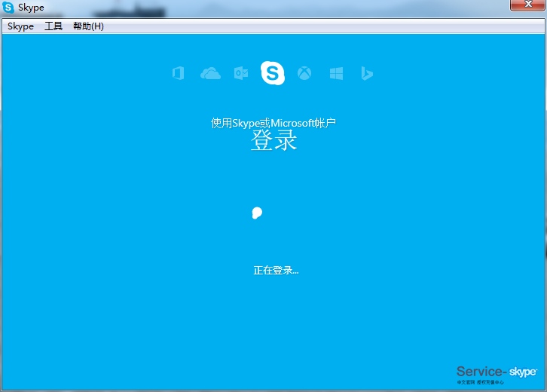The height and width of the screenshot is (392, 547).
Task: Click the 授权充值中心 text below the Service logo
Action: point(490,382)
